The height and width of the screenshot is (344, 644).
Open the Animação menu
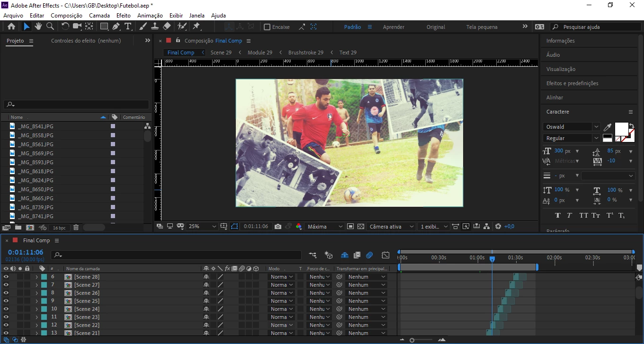150,16
